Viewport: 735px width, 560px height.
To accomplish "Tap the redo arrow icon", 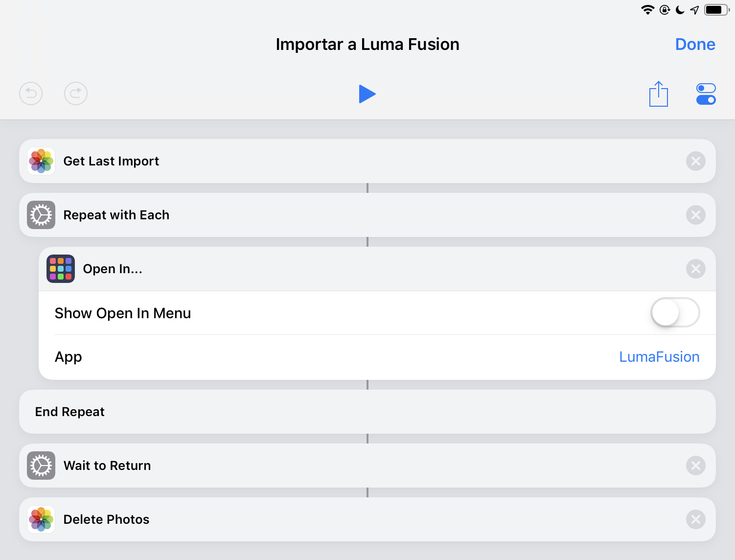I will click(76, 93).
